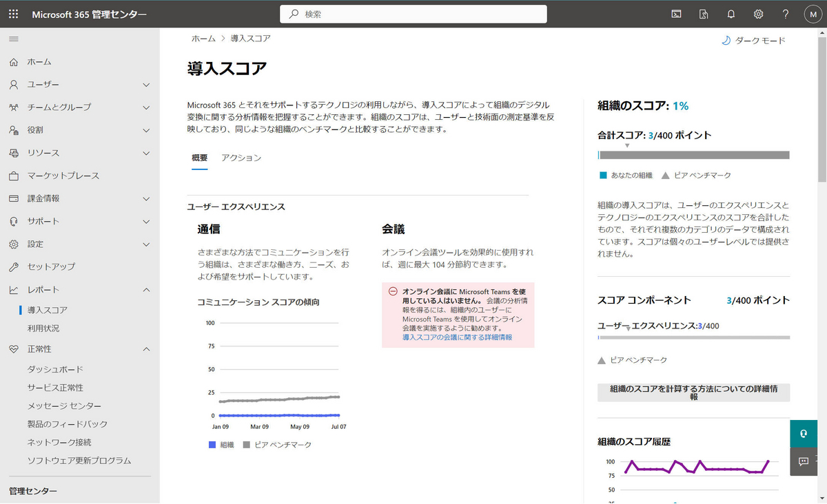The height and width of the screenshot is (504, 827).
Task: Click ホーム breadcrumb link
Action: [x=203, y=39]
